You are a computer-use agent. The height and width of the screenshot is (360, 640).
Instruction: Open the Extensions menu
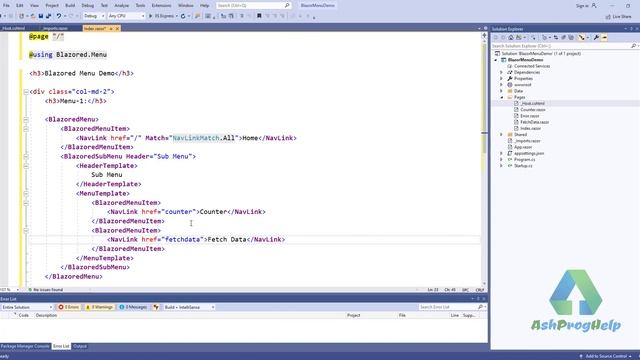coord(161,6)
